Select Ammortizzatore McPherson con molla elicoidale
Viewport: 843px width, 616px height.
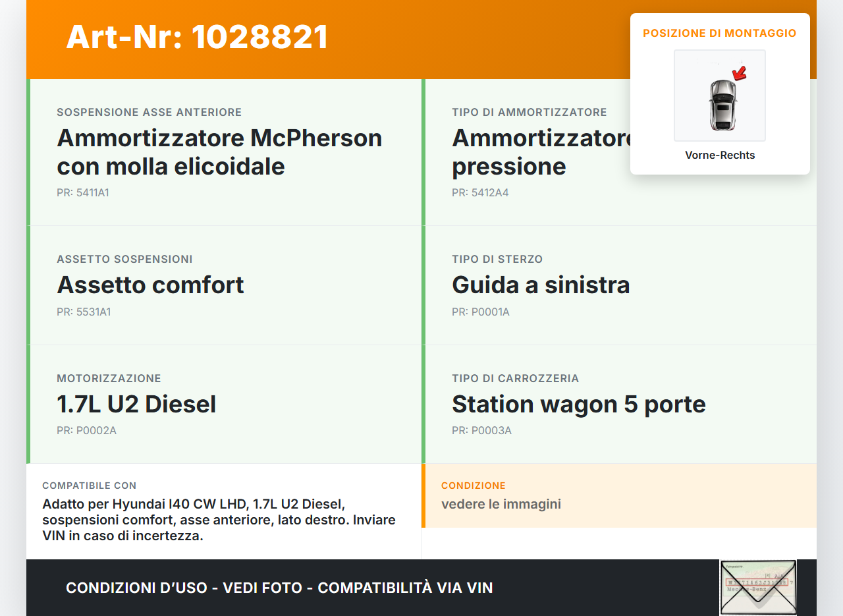click(x=219, y=152)
